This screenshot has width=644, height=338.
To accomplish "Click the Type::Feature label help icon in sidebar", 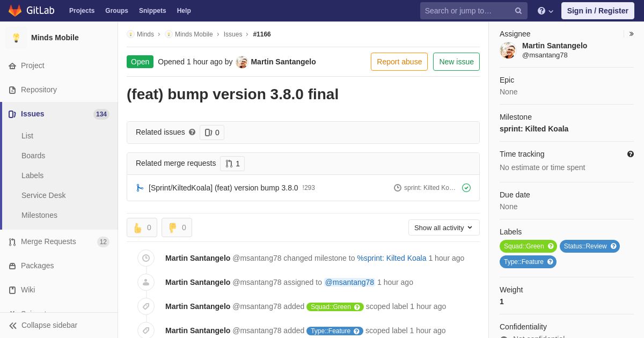I will click(550, 262).
